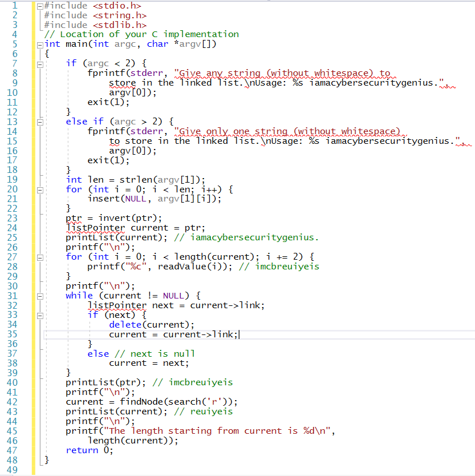Collapse the for loop fold at line 27
The image size is (475, 476).
click(40, 258)
